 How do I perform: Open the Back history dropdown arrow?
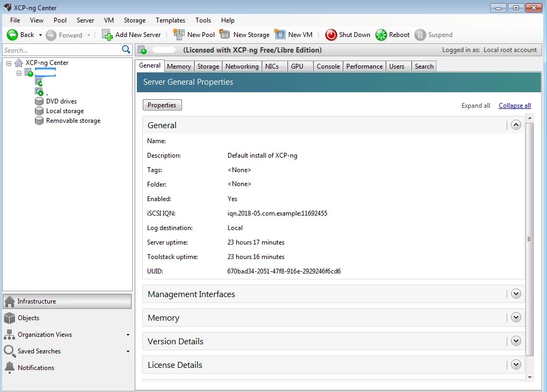pyautogui.click(x=40, y=35)
